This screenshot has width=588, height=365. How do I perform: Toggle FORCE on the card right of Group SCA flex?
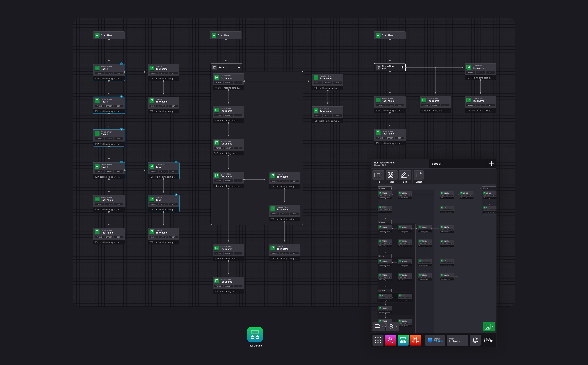[471, 72]
